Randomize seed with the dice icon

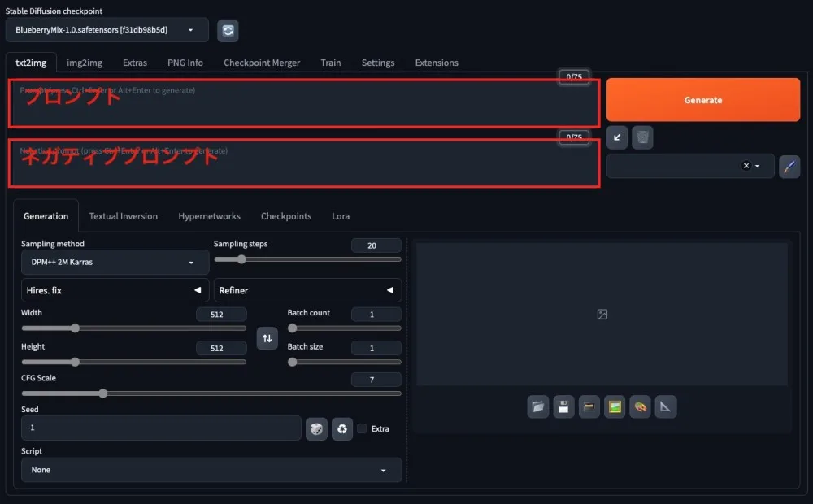point(316,429)
